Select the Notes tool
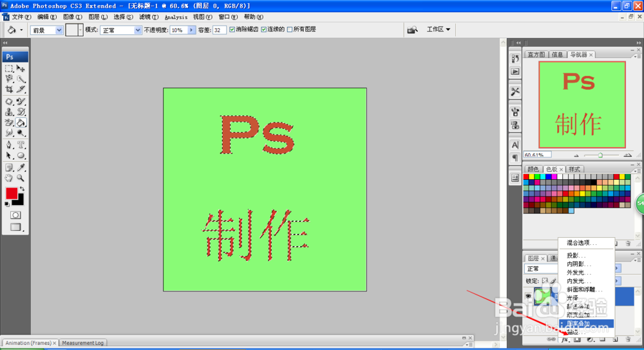 click(9, 168)
